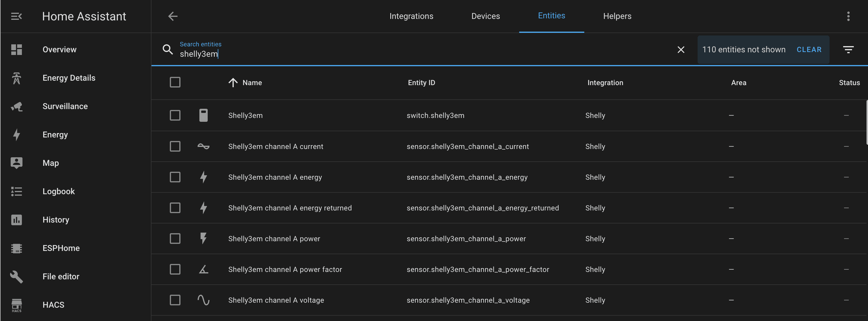Image resolution: width=868 pixels, height=321 pixels.
Task: Click the angle icon for channel A power factor
Action: 203,270
